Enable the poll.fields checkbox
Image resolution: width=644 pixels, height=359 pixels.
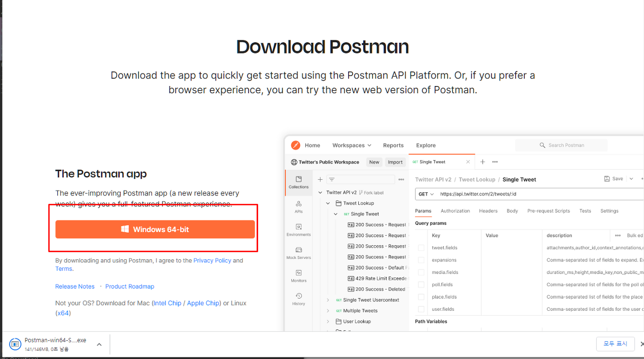pos(421,285)
